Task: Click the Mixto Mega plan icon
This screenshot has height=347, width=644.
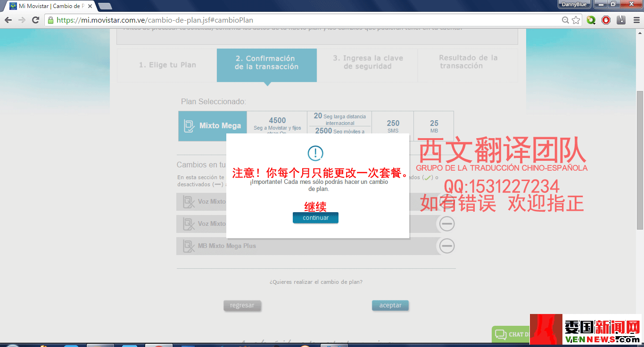Action: (x=189, y=126)
